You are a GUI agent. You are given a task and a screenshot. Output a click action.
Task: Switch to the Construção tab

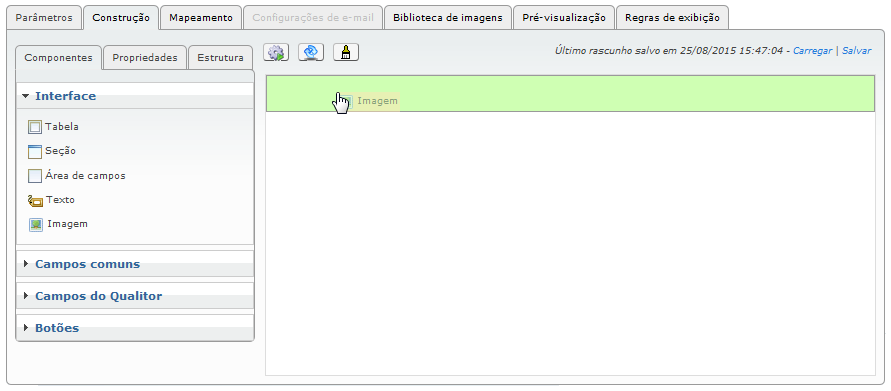click(x=121, y=18)
